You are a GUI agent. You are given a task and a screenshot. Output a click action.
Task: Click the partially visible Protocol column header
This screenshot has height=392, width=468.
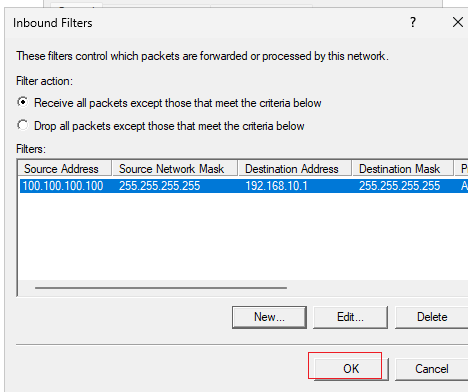click(x=462, y=168)
